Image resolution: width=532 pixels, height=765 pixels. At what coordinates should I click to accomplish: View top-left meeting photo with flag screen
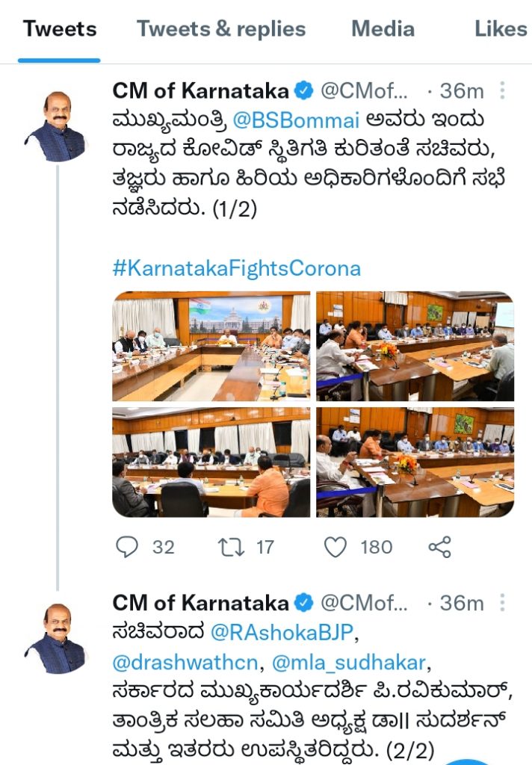pyautogui.click(x=211, y=346)
